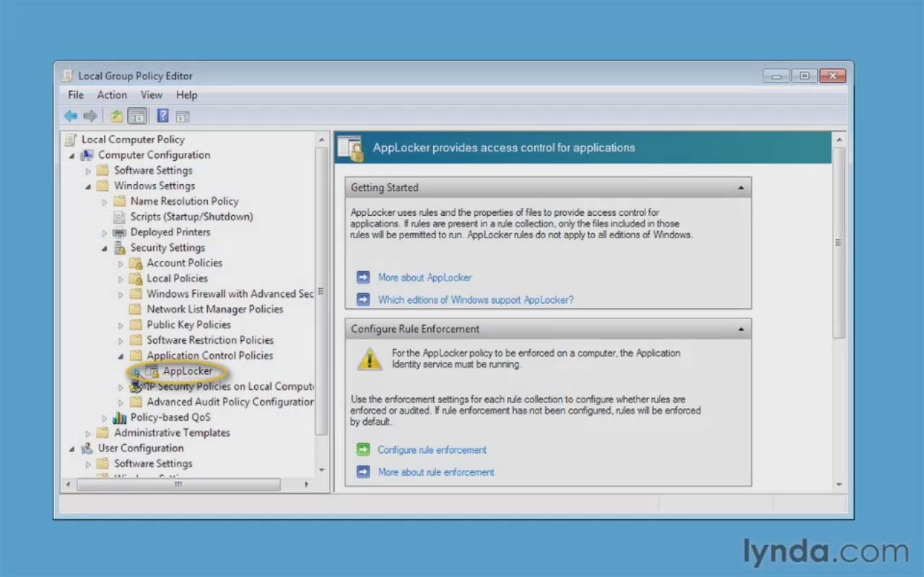
Task: Click the arrow icon beside More about rule enforcement
Action: pos(363,472)
